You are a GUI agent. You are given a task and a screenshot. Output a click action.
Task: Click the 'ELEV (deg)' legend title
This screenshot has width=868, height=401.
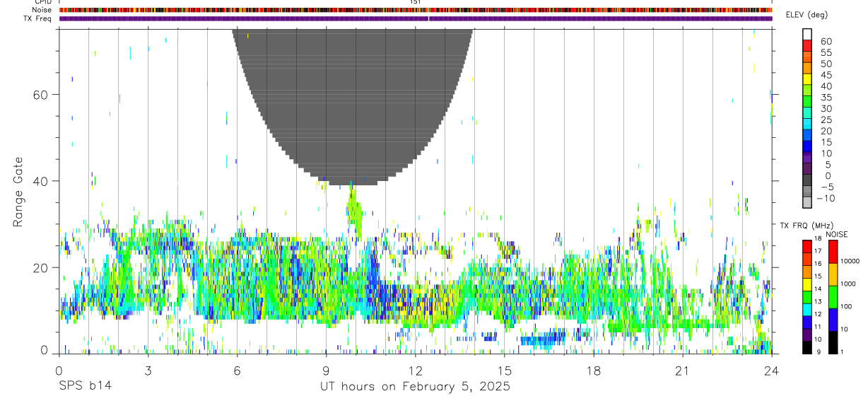coord(807,15)
